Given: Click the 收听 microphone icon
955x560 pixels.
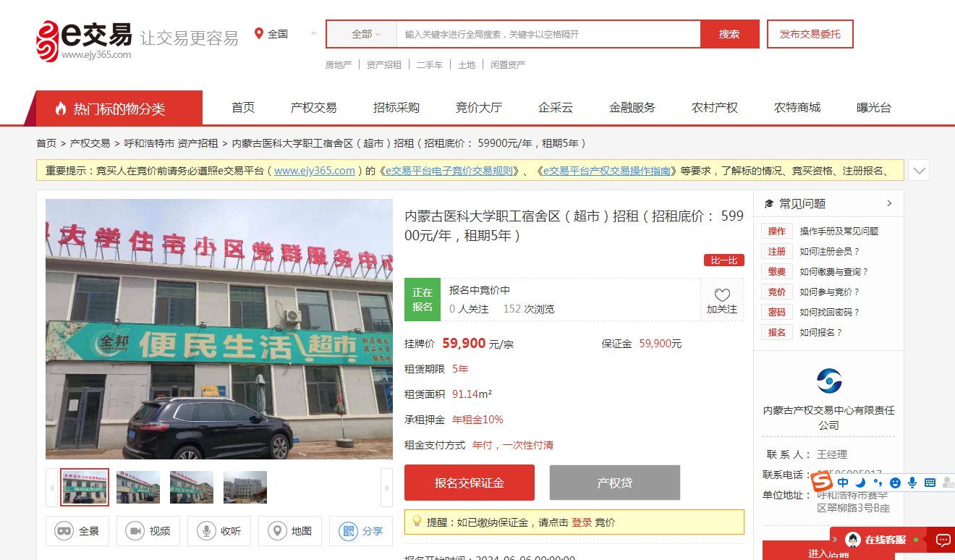Looking at the screenshot, I should (x=206, y=531).
